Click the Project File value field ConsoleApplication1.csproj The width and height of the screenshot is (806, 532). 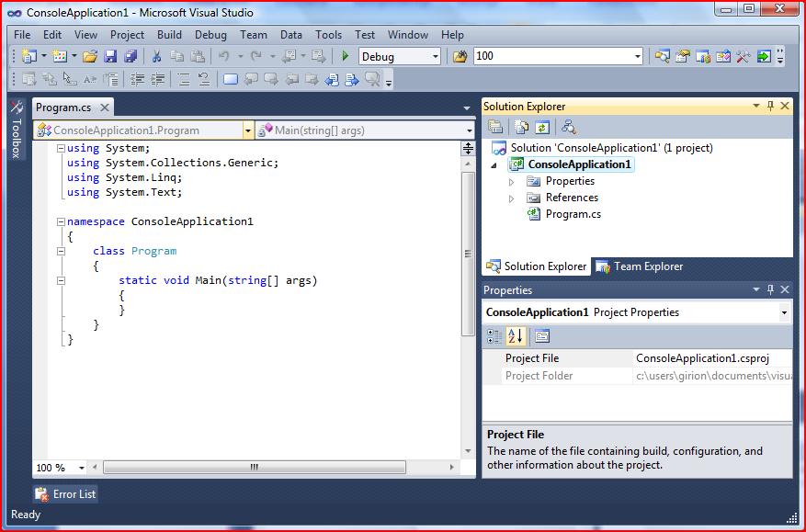point(712,358)
